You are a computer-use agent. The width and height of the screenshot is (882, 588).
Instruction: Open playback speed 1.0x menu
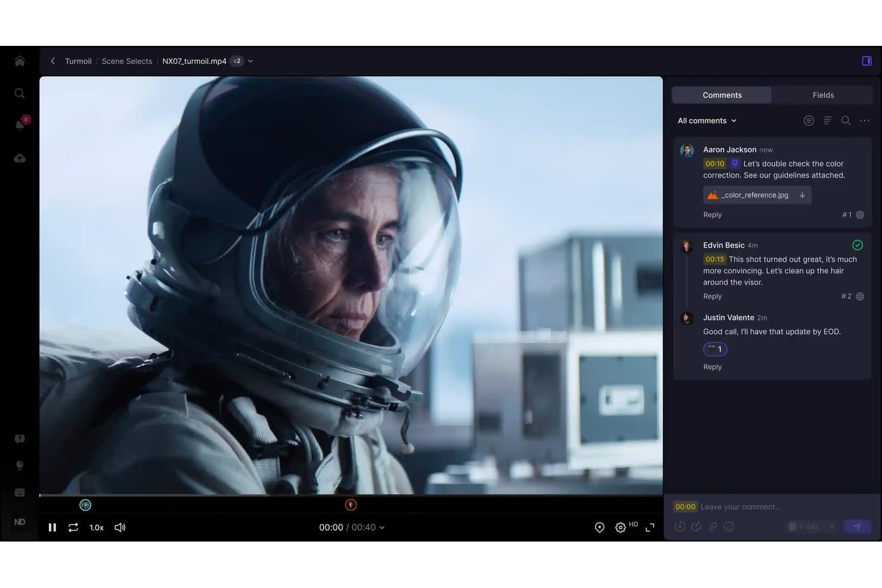(x=97, y=527)
